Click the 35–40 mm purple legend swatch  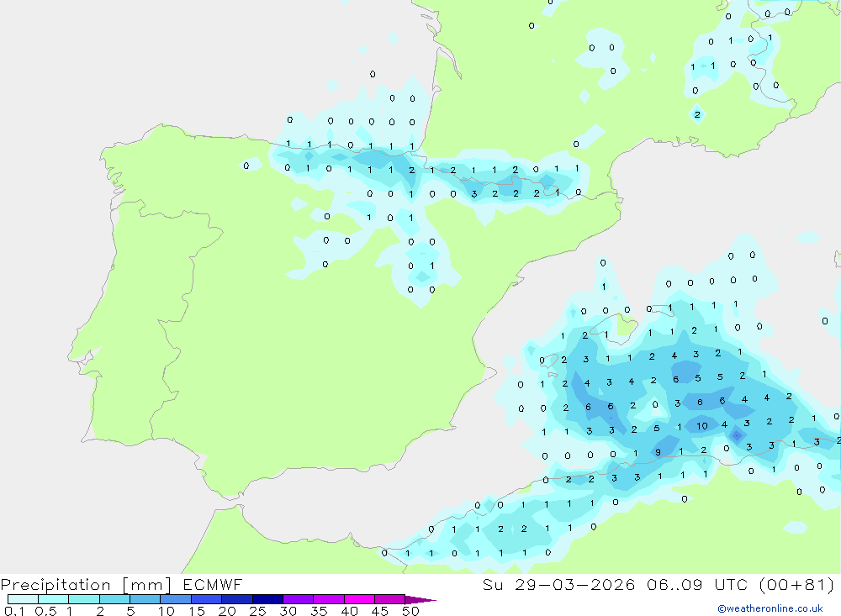pos(329,599)
